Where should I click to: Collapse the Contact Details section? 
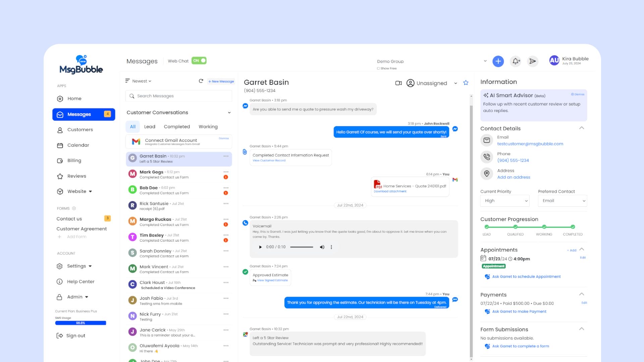pyautogui.click(x=582, y=128)
